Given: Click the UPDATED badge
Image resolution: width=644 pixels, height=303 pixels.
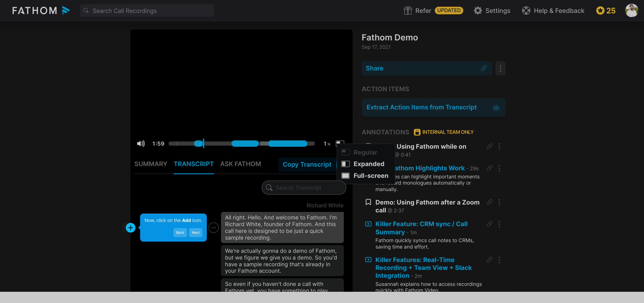Looking at the screenshot, I should click(x=449, y=10).
